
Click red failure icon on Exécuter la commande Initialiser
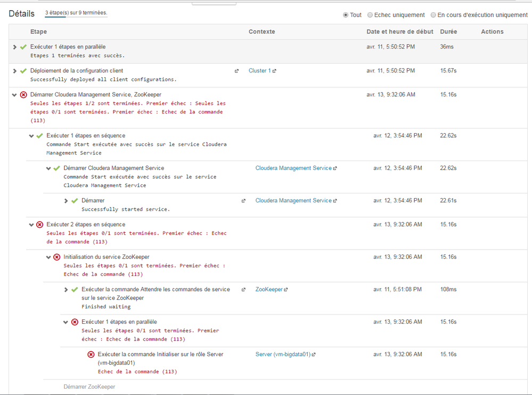[x=91, y=355]
